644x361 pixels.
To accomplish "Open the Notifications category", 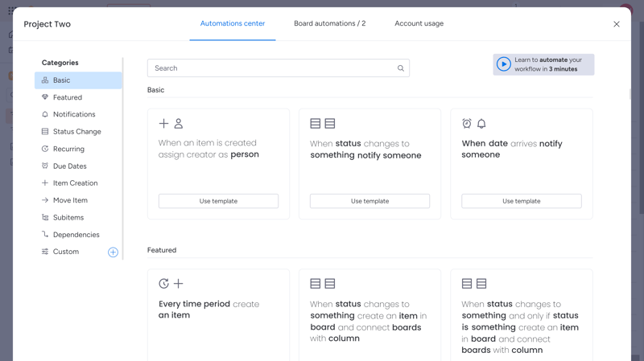I will (74, 115).
